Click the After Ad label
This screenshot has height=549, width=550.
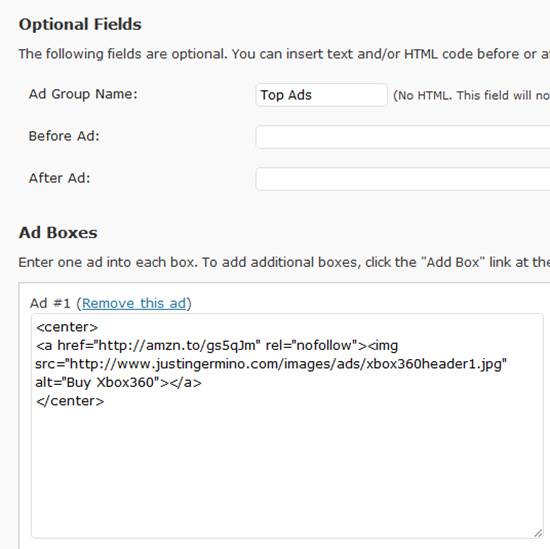[x=60, y=178]
